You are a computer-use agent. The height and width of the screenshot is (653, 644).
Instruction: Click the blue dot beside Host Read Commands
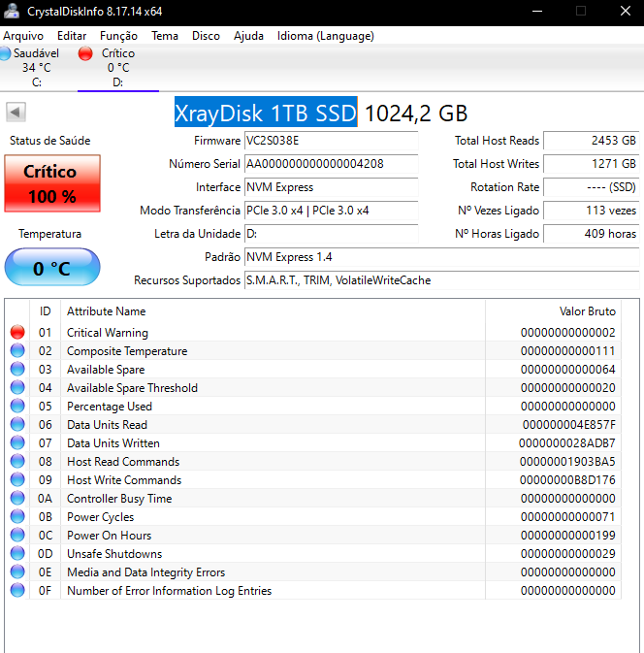(17, 461)
